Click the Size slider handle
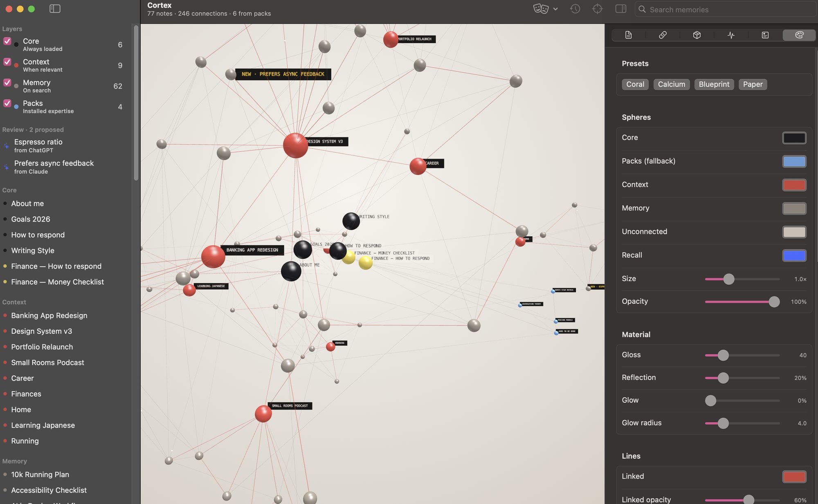This screenshot has width=818, height=504. [729, 279]
